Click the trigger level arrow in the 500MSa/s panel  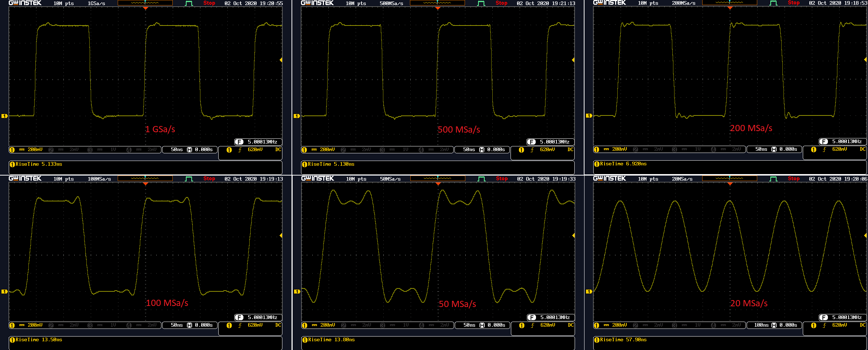(x=573, y=60)
